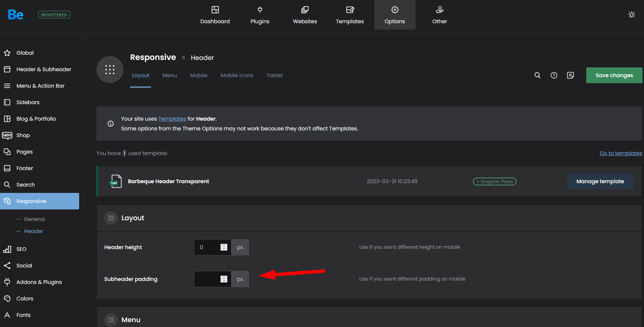Open Shop section

point(40,135)
